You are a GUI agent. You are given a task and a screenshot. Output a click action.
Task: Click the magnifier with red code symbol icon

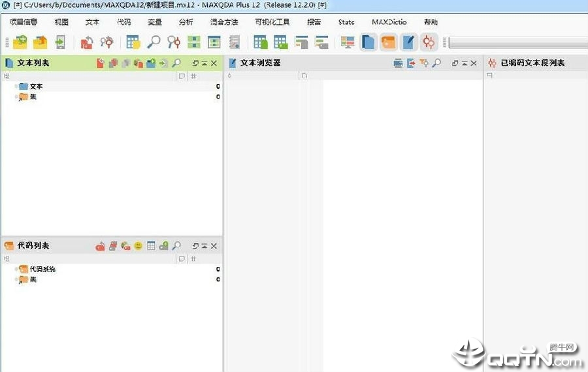click(x=174, y=42)
